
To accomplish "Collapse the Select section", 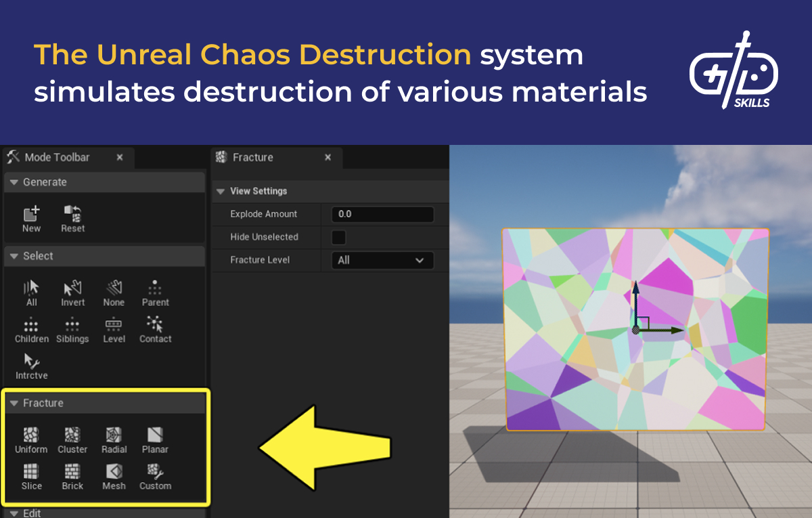I will coord(14,256).
